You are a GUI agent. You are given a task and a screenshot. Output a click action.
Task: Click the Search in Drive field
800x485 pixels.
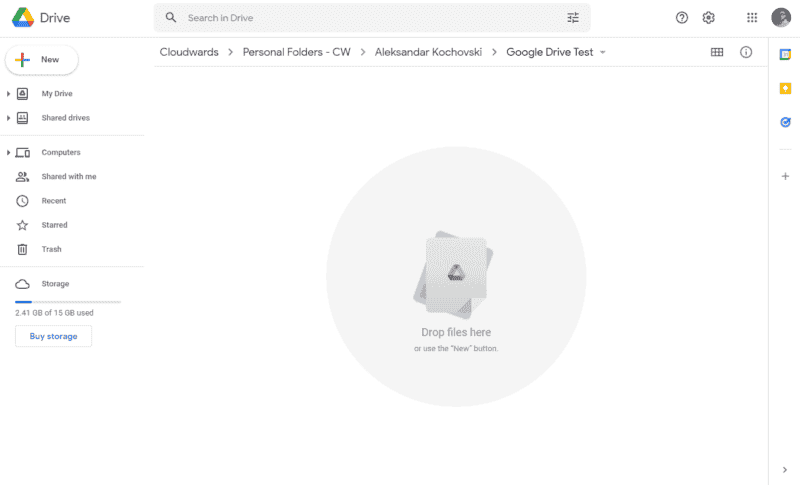click(x=372, y=18)
